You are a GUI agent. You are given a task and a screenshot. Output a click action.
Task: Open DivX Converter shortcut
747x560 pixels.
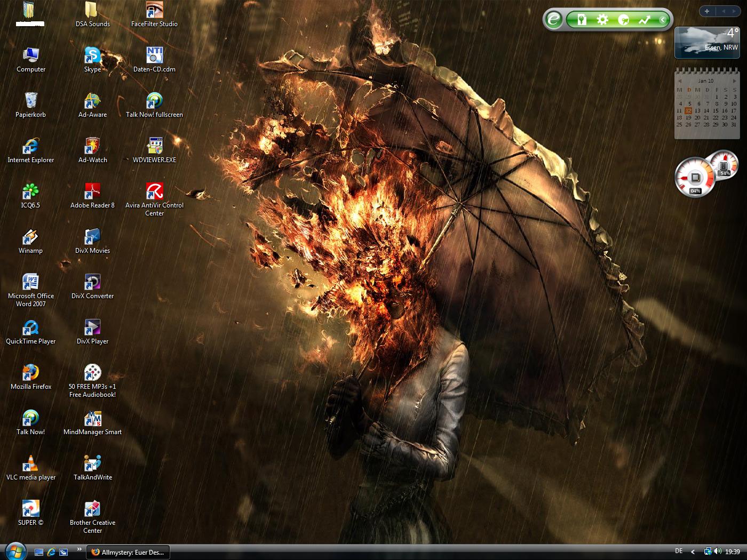pyautogui.click(x=92, y=286)
